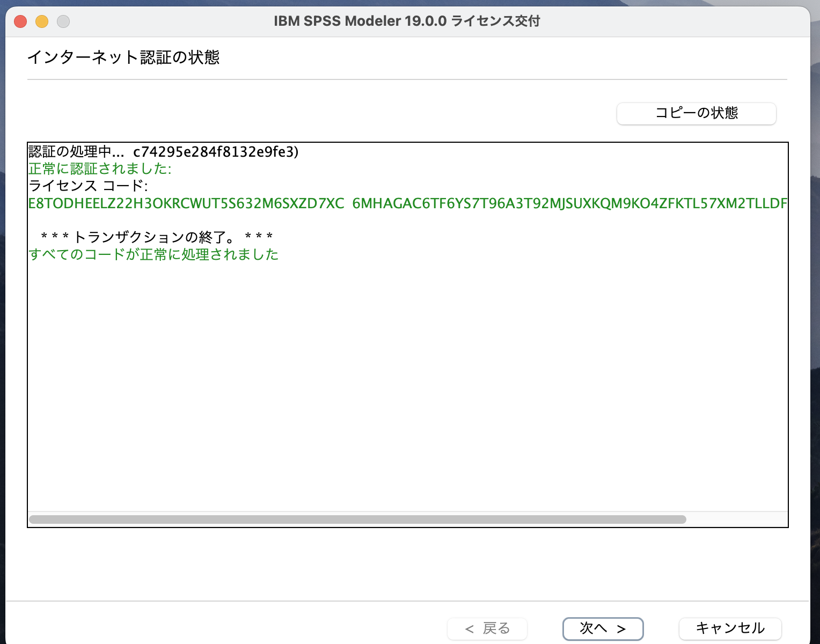
Task: Proceed with the 次へ > button
Action: coord(603,628)
